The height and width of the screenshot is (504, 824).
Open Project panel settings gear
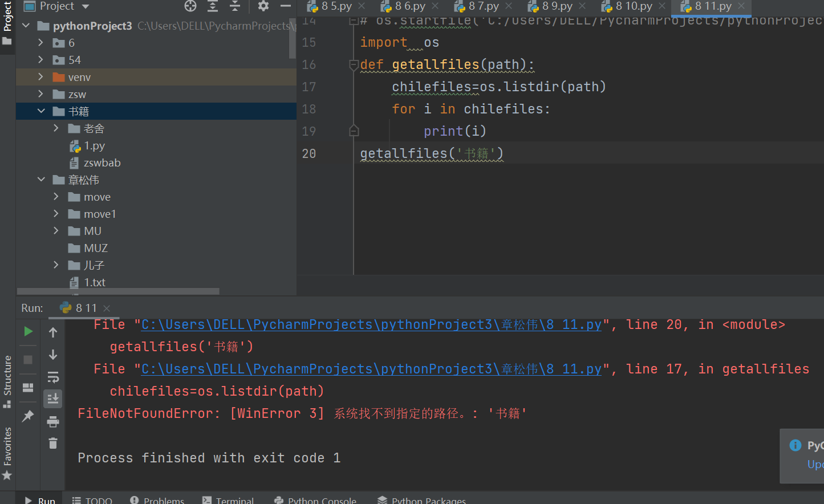pyautogui.click(x=263, y=6)
